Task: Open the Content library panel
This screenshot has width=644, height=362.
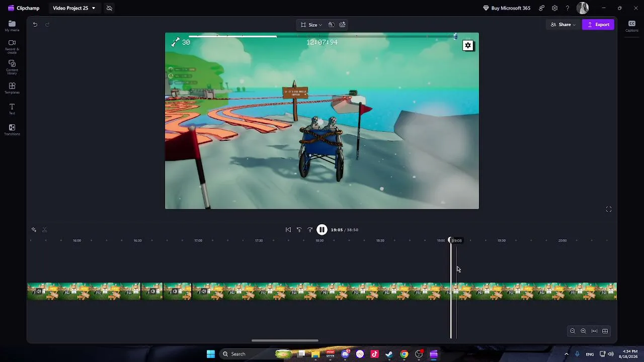Action: click(x=12, y=67)
